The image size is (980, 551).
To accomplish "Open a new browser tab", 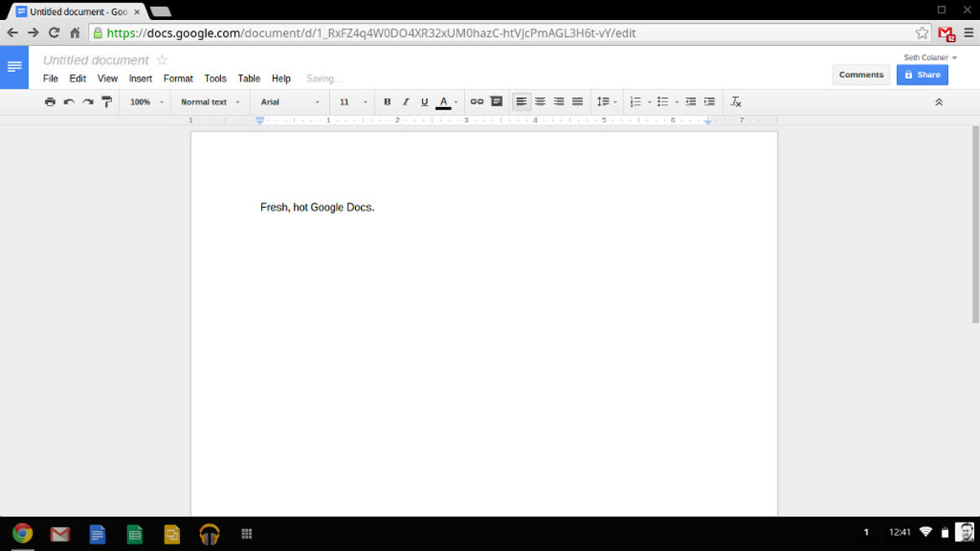I will click(161, 11).
